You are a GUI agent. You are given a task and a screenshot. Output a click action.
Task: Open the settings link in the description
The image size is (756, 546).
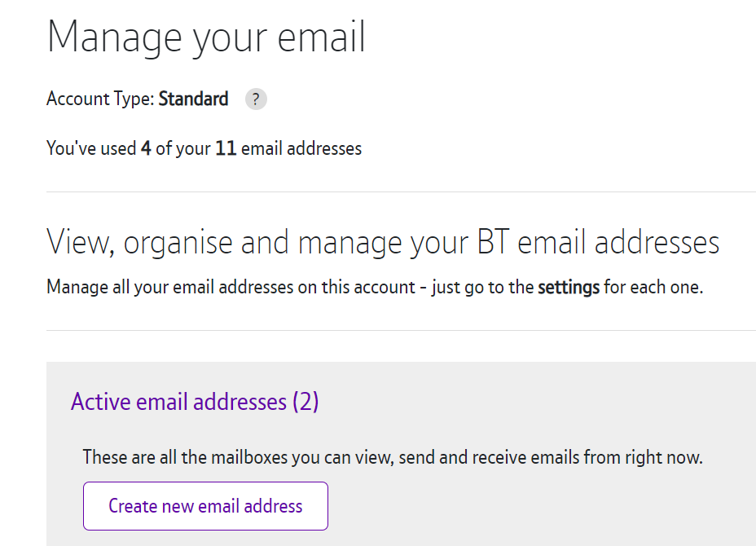point(569,287)
